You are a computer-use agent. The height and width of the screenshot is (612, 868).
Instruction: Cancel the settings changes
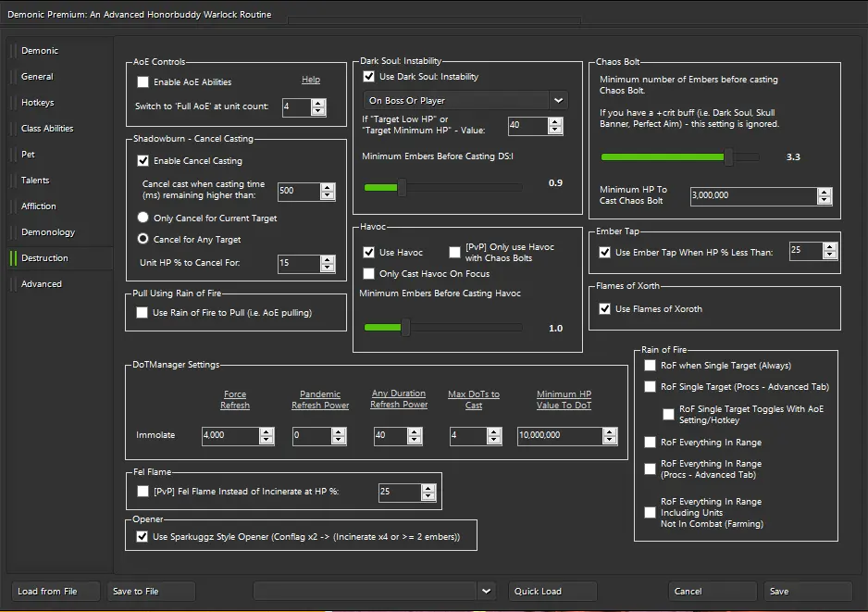(713, 591)
